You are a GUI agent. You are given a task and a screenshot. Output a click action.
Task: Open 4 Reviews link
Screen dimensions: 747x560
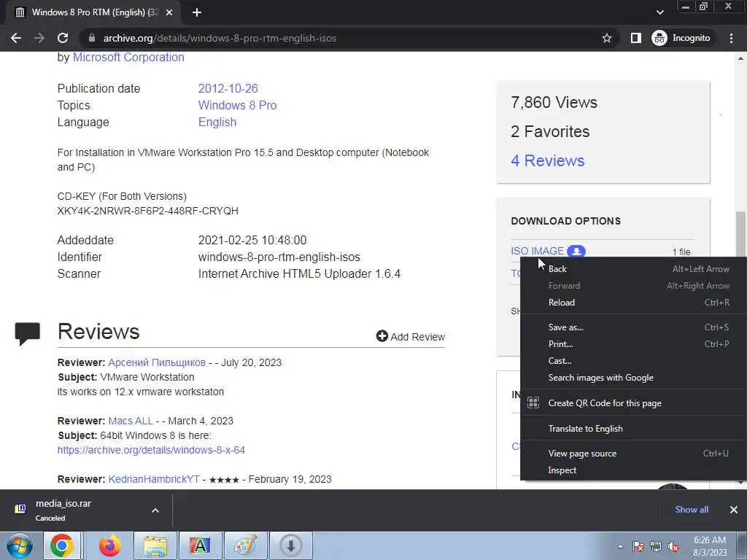pyautogui.click(x=547, y=160)
